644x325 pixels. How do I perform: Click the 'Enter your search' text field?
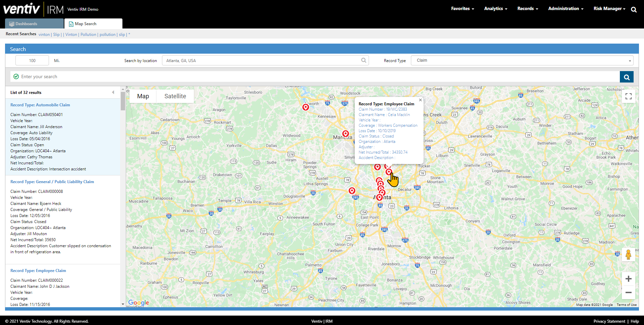click(x=315, y=77)
